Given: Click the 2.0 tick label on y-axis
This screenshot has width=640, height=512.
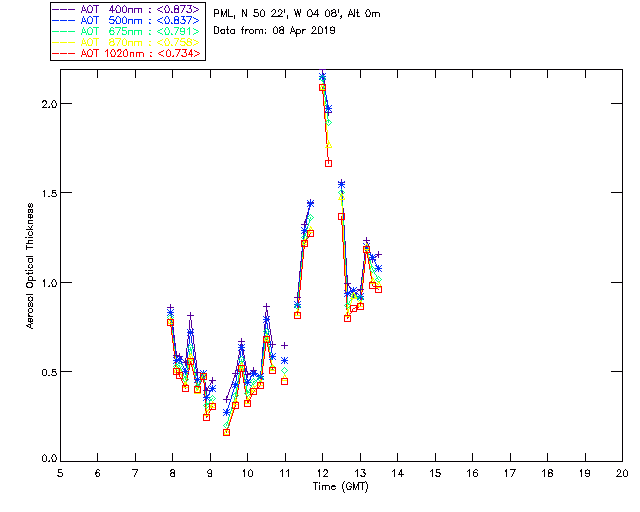Looking at the screenshot, I should point(45,104).
